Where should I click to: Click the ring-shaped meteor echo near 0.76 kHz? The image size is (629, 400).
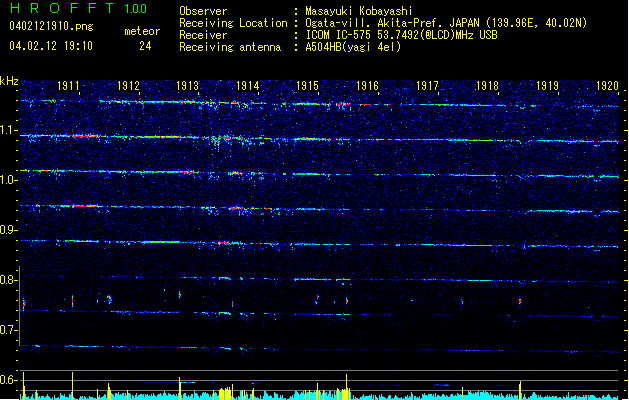pos(109,299)
